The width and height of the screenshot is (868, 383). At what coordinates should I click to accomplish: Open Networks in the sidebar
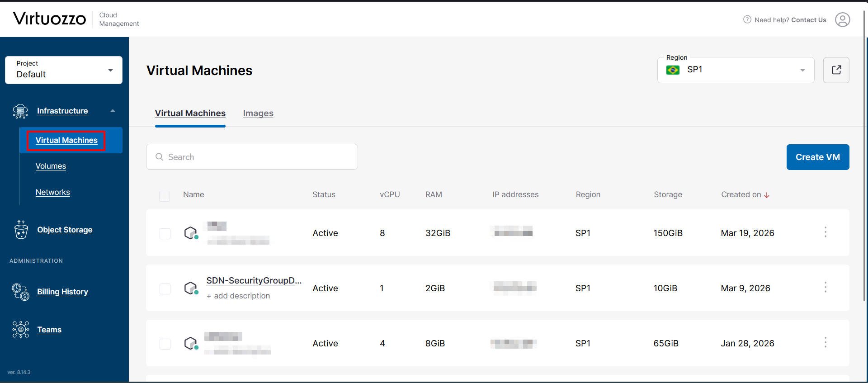coord(53,192)
